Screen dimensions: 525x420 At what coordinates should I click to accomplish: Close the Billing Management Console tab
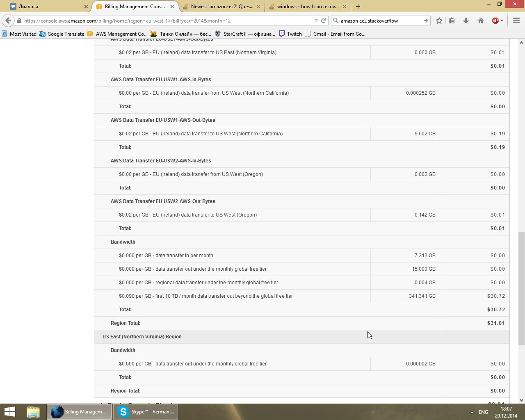pyautogui.click(x=172, y=7)
